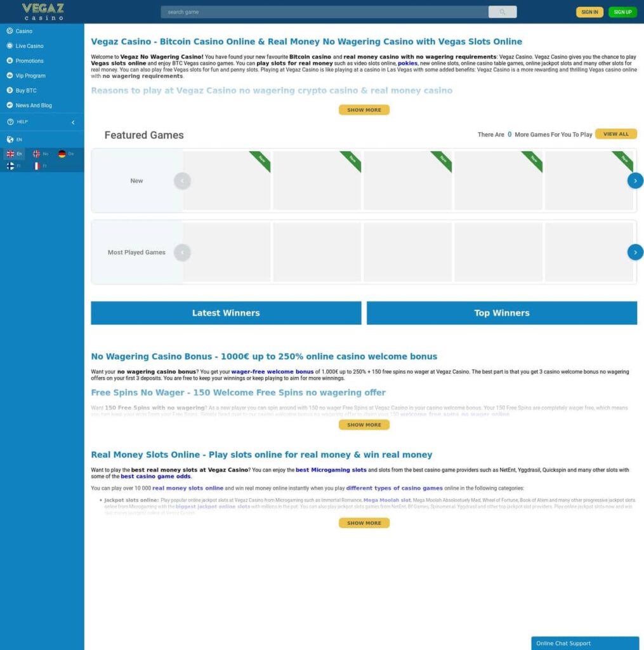
Task: Switch to the Top Winners tab
Action: pos(502,313)
